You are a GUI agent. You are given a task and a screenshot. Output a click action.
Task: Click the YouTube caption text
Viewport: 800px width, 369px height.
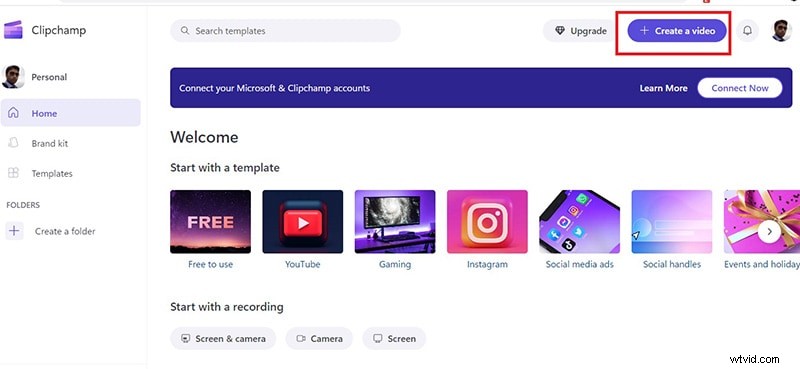pos(303,264)
